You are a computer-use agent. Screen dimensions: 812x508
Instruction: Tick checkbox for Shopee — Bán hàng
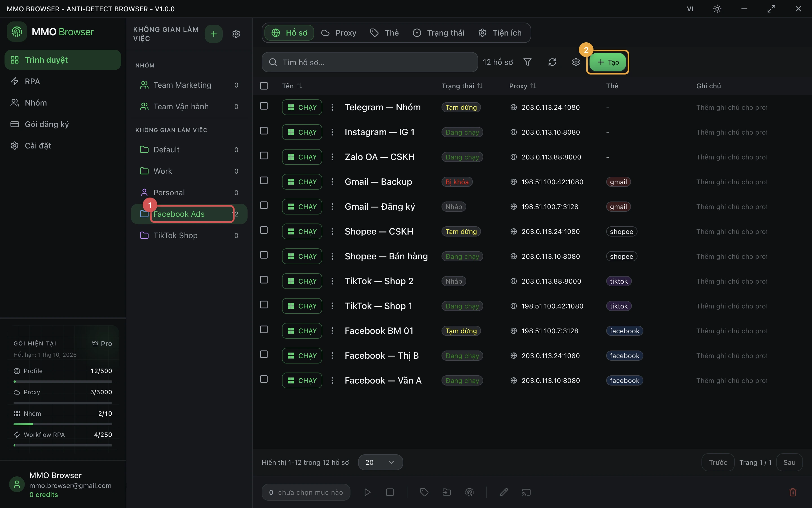(264, 255)
